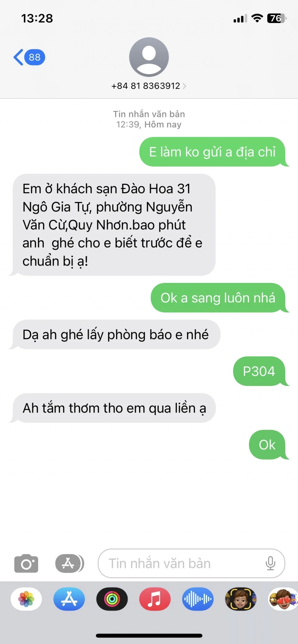Screen dimensions: 298x644
Task: Tap the 'Ah tắm thơm tho' received message
Action: pos(113,408)
